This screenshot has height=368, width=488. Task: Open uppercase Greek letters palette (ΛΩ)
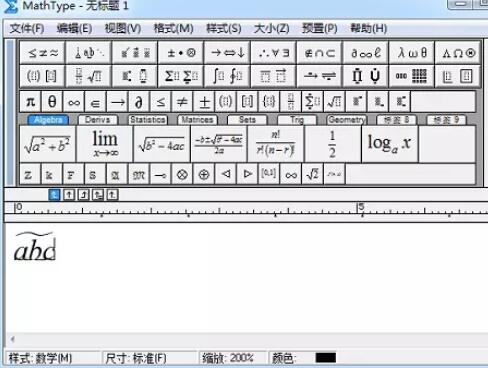[x=458, y=53]
